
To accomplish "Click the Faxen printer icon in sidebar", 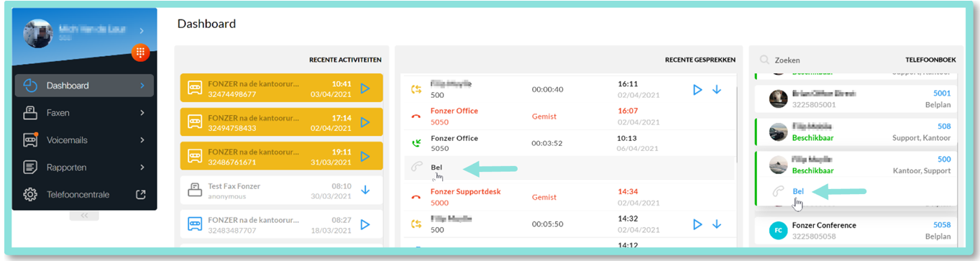I will click(x=30, y=113).
